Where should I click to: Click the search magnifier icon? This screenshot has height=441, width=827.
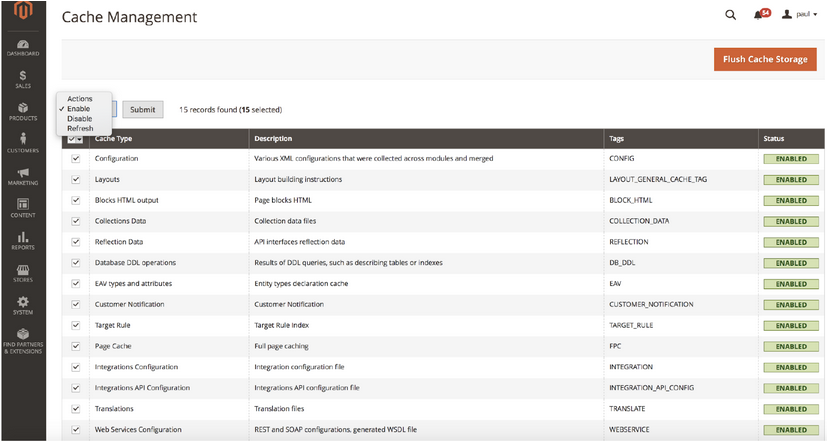coord(730,15)
